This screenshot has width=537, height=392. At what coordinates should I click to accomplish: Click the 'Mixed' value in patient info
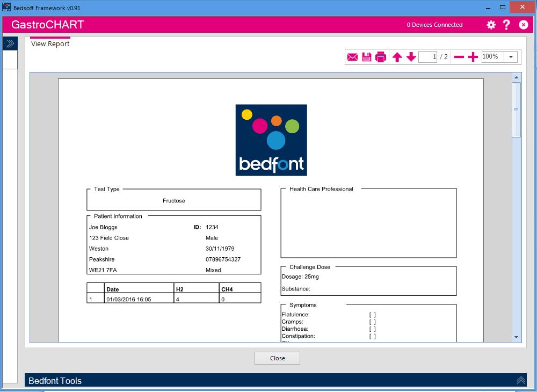point(213,270)
